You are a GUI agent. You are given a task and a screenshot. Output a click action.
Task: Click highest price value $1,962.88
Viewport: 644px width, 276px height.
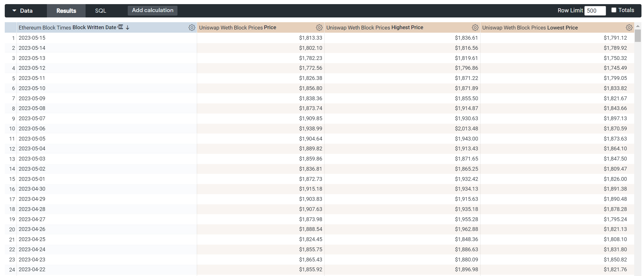[467, 229]
